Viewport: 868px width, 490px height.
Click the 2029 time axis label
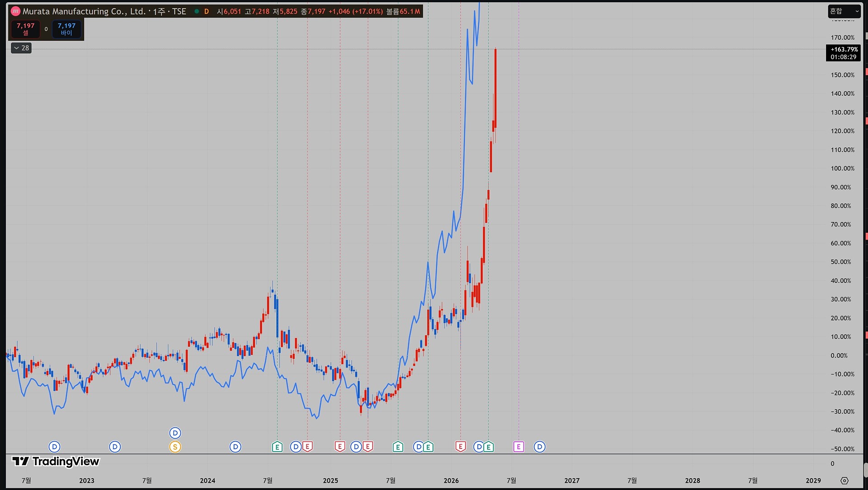pyautogui.click(x=813, y=481)
